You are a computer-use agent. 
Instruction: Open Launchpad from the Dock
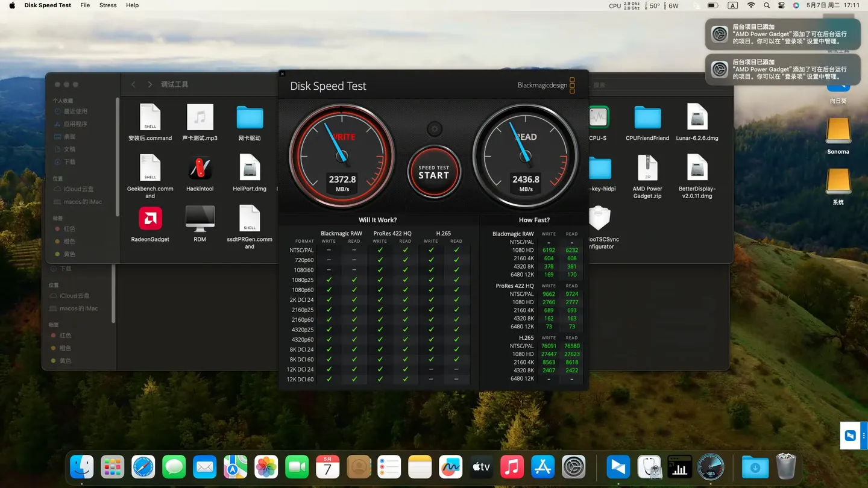(x=112, y=466)
